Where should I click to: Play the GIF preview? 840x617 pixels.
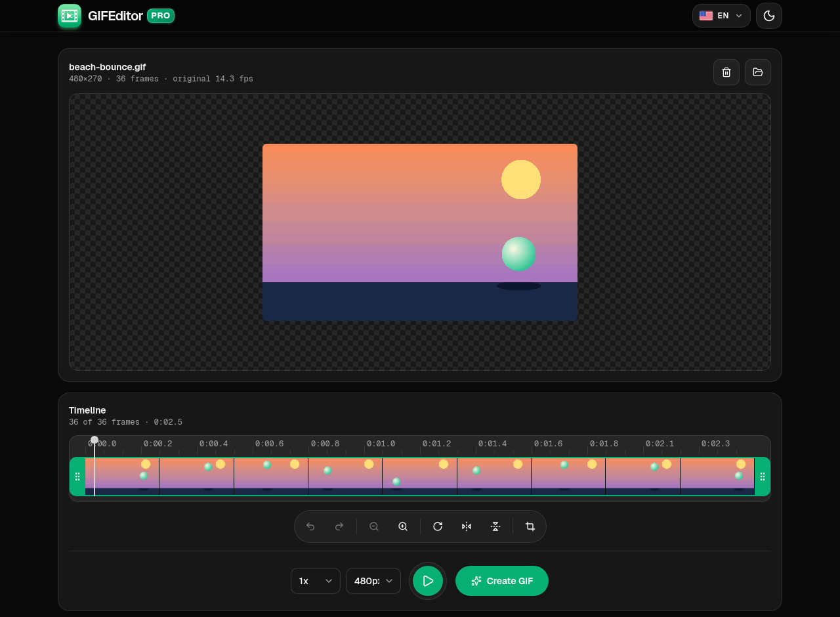[x=428, y=581]
